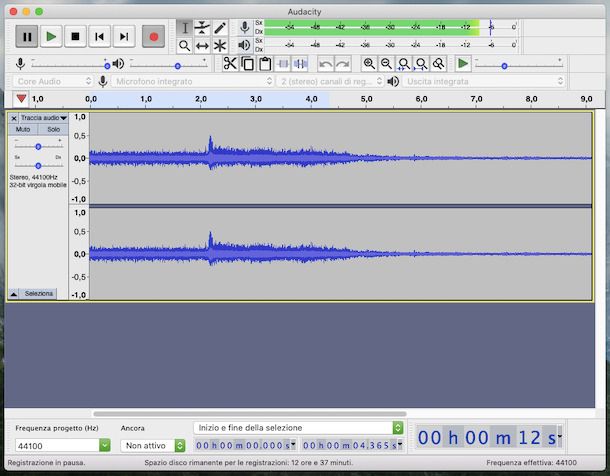Click the selection end time field
Image resolution: width=610 pixels, height=476 pixels.
[352, 445]
